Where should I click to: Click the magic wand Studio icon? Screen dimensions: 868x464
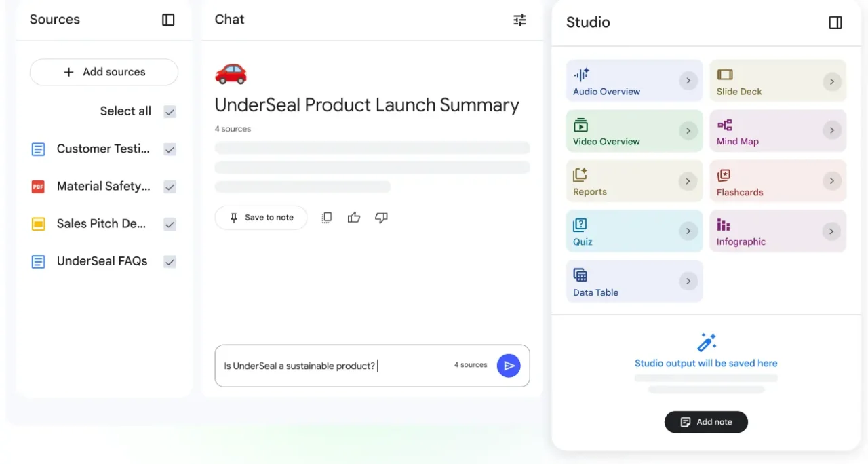(x=707, y=342)
